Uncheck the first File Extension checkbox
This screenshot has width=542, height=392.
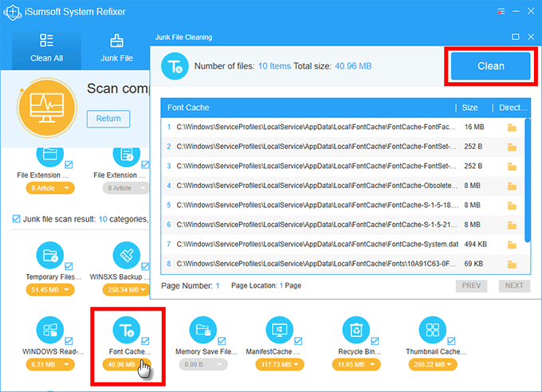pyautogui.click(x=69, y=165)
